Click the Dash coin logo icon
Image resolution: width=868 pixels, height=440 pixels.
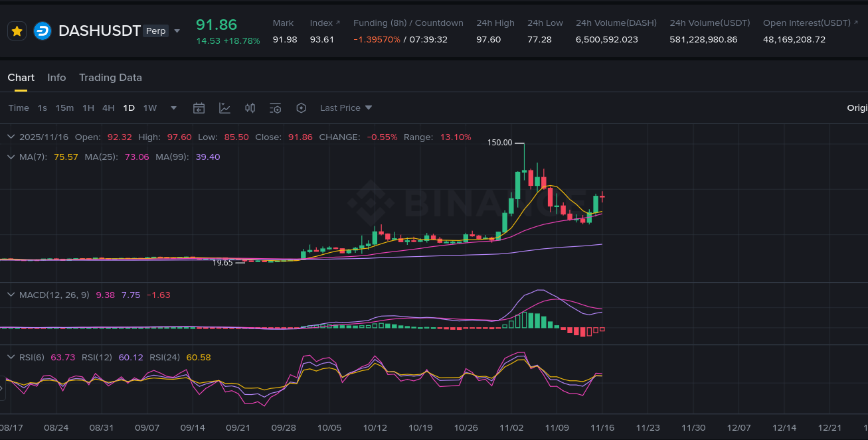pos(43,31)
